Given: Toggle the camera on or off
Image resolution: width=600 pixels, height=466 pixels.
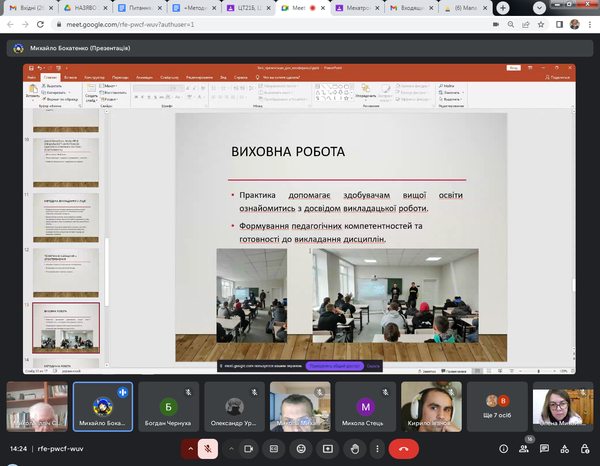Looking at the screenshot, I should 249,450.
